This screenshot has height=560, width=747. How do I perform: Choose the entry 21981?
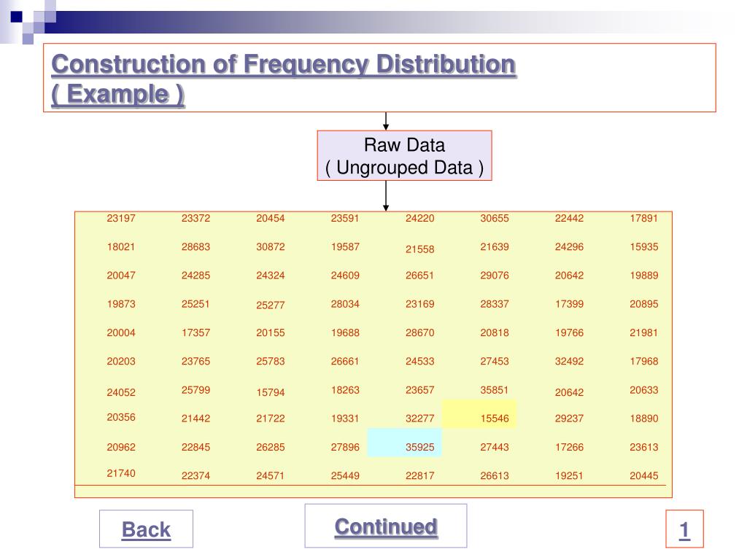(643, 332)
